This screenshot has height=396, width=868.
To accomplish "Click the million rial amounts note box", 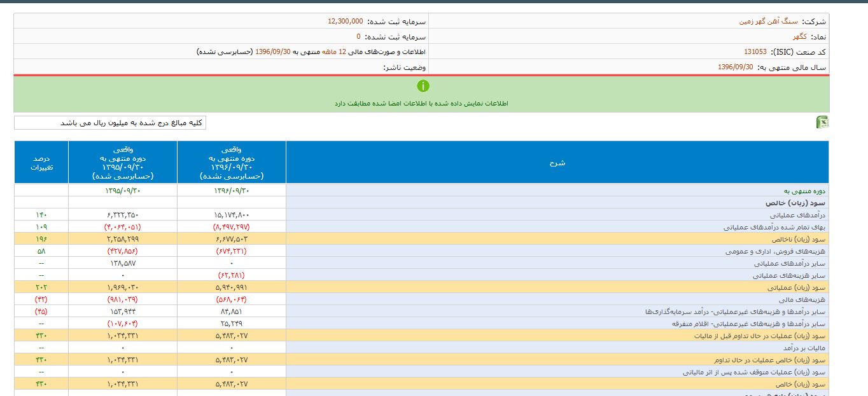I will pos(110,123).
